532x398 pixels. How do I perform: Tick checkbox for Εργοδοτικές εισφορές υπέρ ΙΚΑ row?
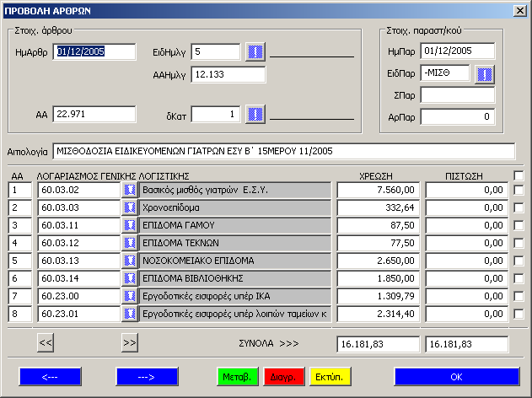pyautogui.click(x=519, y=296)
